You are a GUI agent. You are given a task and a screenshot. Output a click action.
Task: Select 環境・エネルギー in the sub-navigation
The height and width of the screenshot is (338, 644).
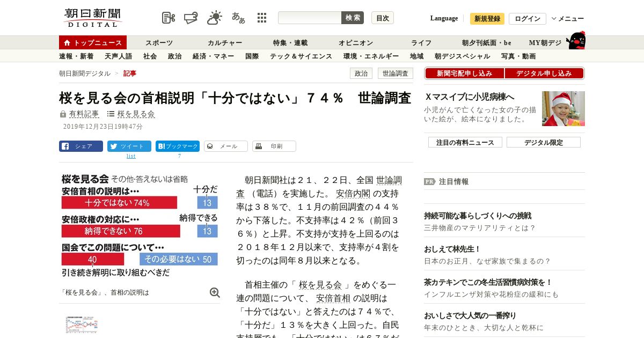(x=371, y=56)
